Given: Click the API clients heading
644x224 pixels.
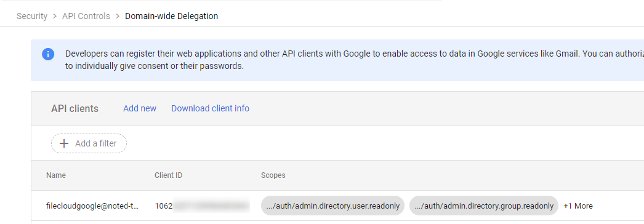Looking at the screenshot, I should tap(74, 108).
